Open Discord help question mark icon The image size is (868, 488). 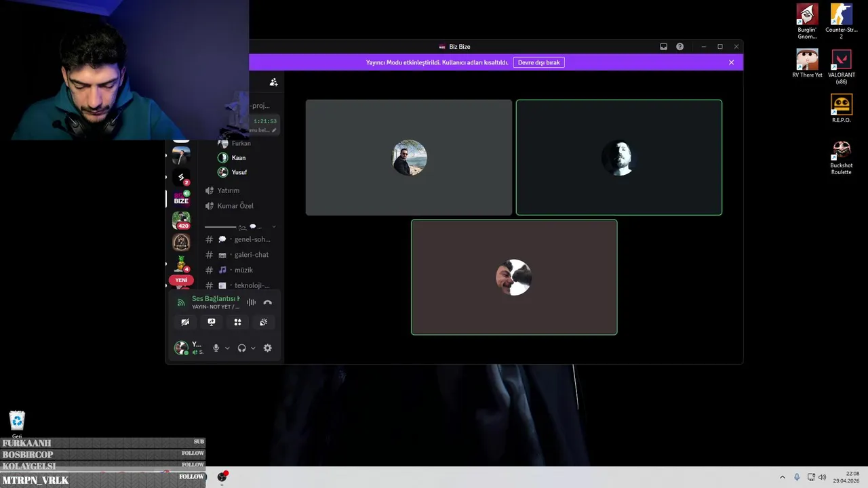click(x=679, y=47)
